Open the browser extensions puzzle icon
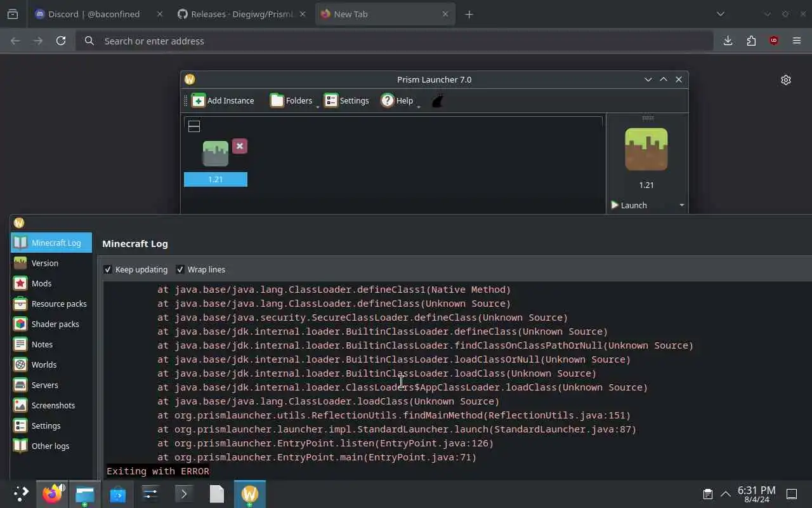Viewport: 812px width, 508px height. pyautogui.click(x=751, y=41)
